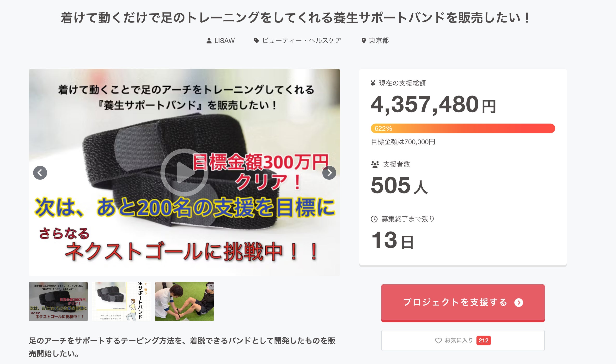Viewport: 616px width, 364px height.
Task: Click the supporters group icon
Action: click(x=375, y=164)
